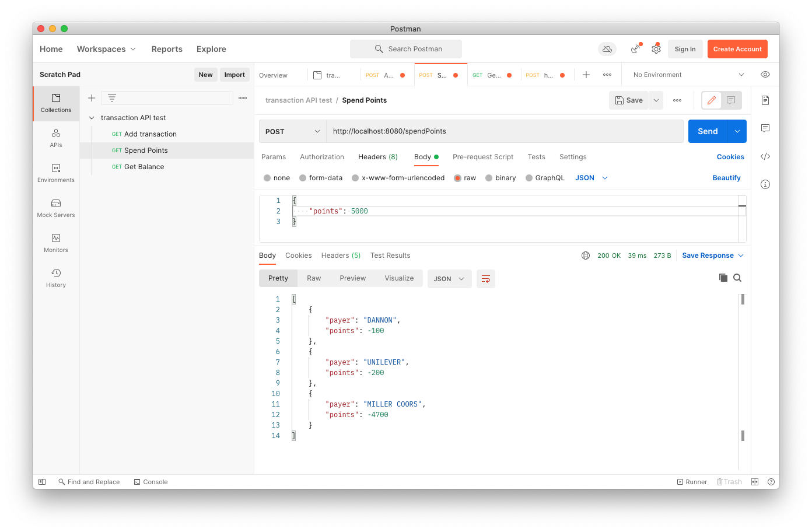Image resolution: width=812 pixels, height=532 pixels.
Task: Select the x-www-form-urlencoded radio
Action: point(355,178)
